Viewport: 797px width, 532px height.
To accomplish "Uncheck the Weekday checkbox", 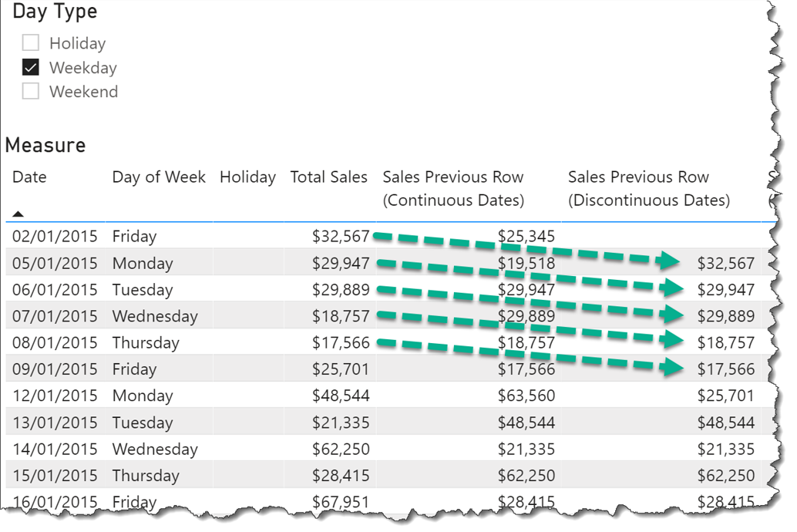I will [x=31, y=67].
